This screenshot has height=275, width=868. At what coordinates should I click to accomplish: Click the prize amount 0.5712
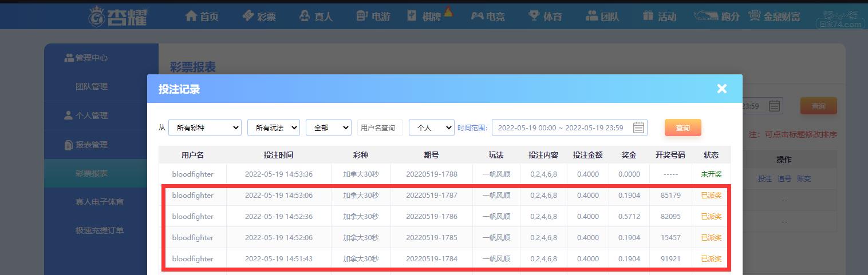[629, 216]
